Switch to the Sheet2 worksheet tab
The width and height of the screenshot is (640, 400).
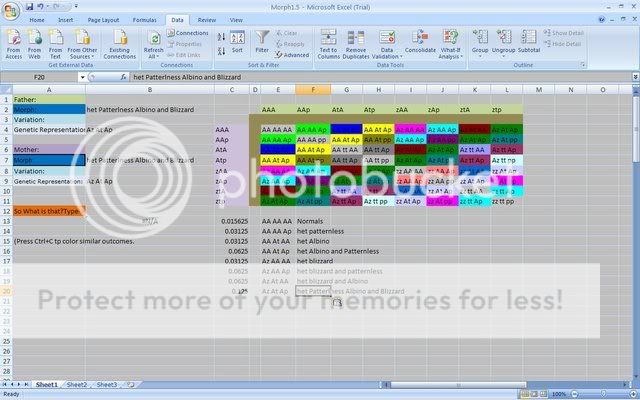click(x=76, y=384)
